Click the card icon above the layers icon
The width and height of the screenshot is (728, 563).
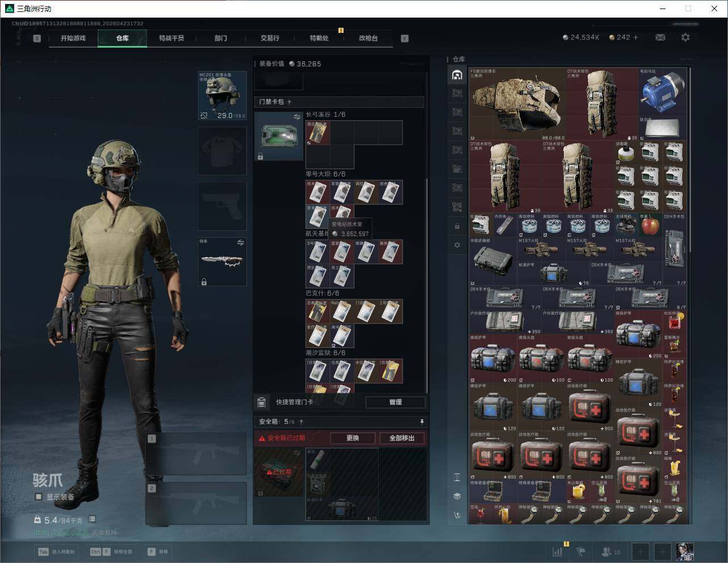pyautogui.click(x=457, y=477)
